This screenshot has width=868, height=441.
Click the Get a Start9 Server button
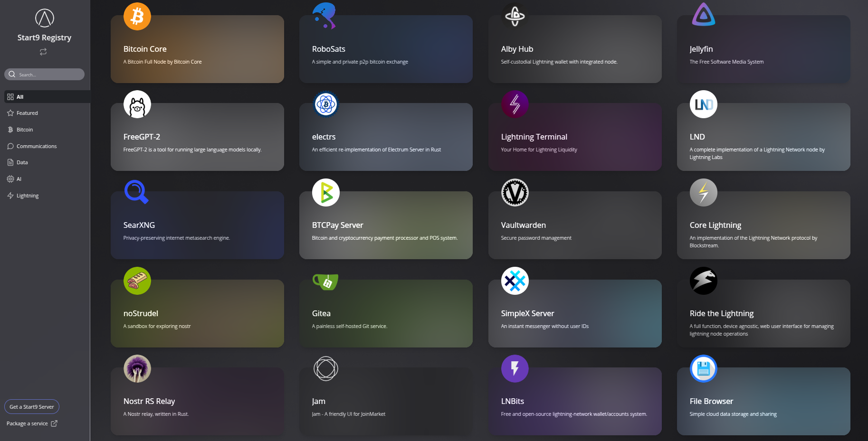(x=31, y=406)
